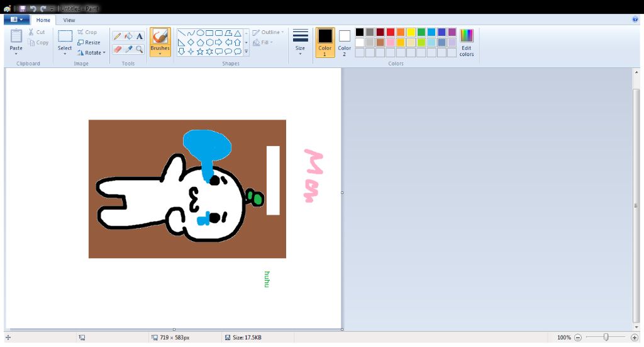Viewport: 644px width, 347px height.
Task: Open the shape Fill dropdown
Action: pyautogui.click(x=263, y=42)
